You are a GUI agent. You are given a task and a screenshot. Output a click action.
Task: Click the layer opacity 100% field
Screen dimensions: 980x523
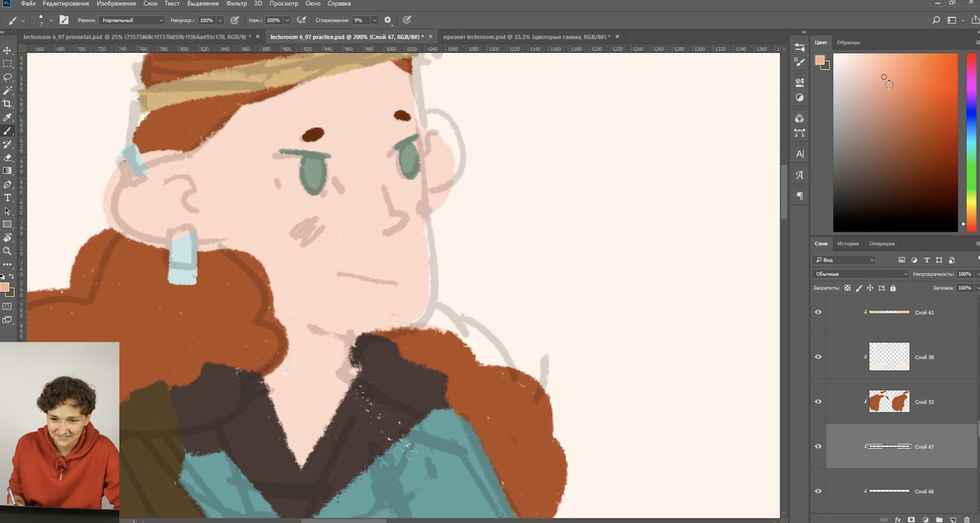pos(964,274)
